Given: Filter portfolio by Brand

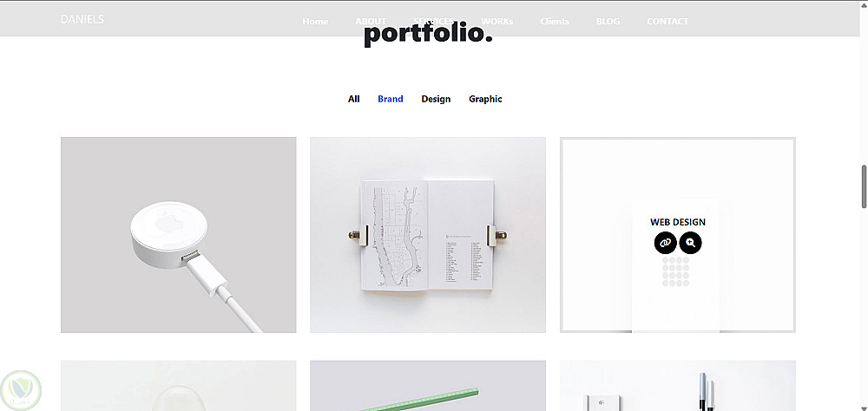Looking at the screenshot, I should (x=391, y=99).
